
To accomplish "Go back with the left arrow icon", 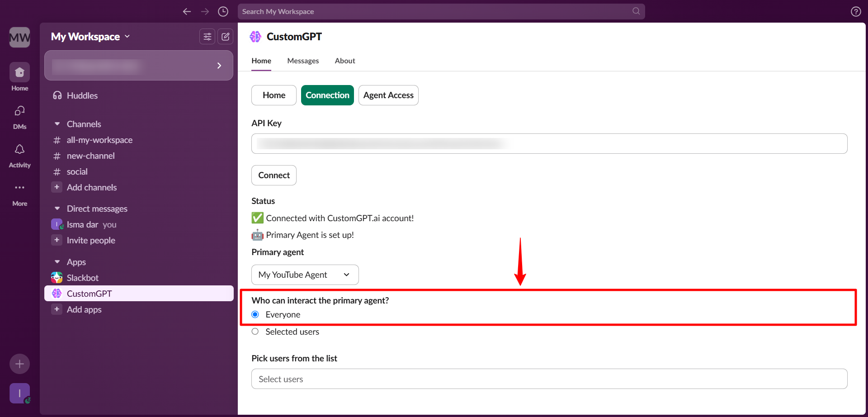I will point(187,11).
